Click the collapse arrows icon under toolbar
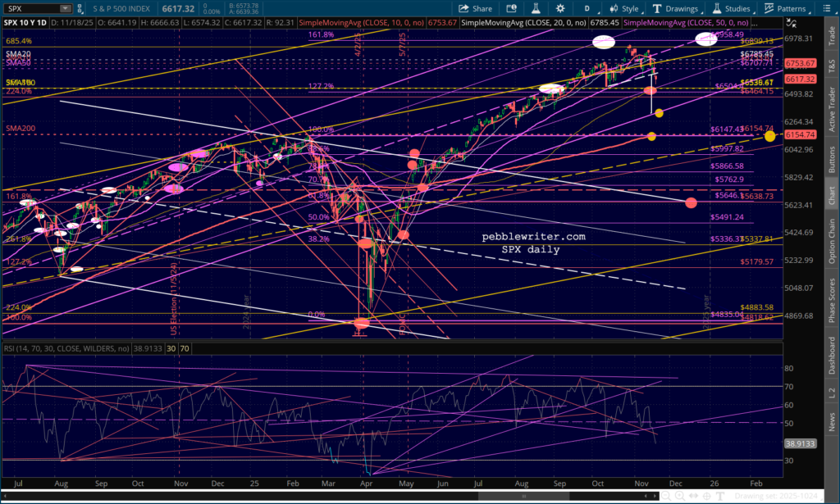840x504 pixels. (x=792, y=23)
